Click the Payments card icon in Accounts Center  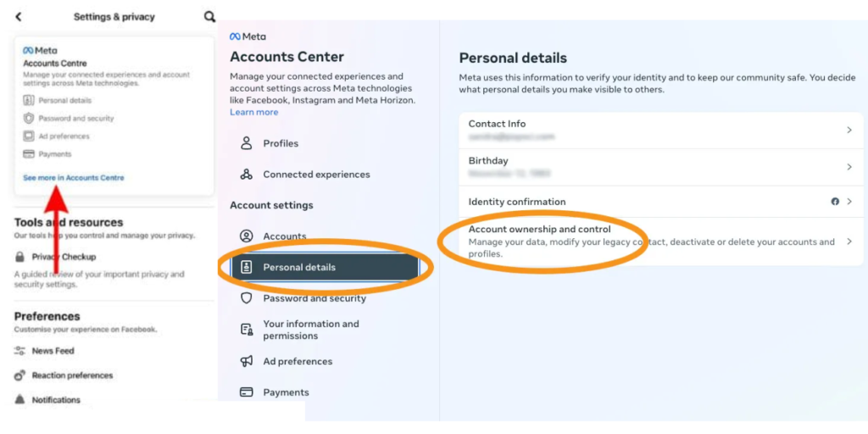[247, 392]
